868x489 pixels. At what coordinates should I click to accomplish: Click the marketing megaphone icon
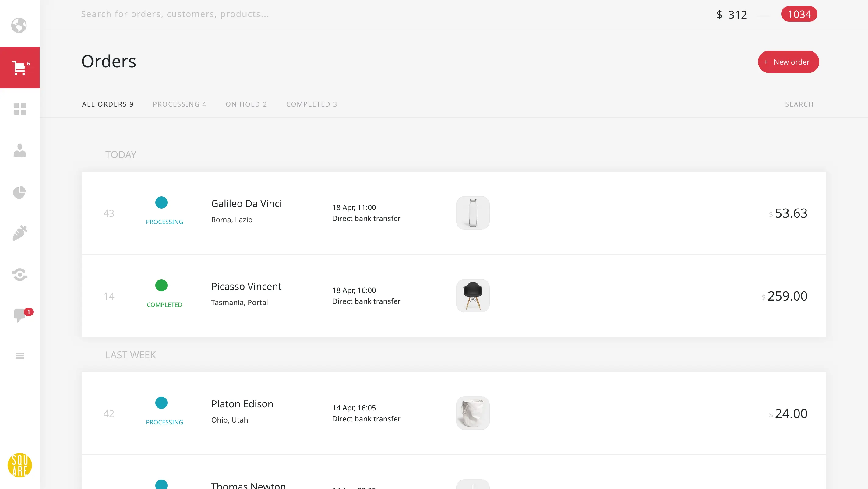tap(20, 233)
